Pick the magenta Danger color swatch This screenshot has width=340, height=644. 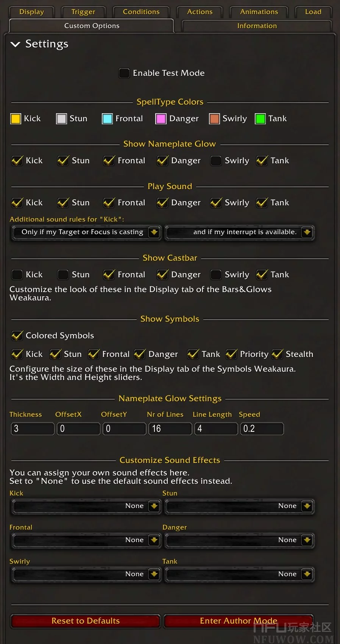(x=161, y=119)
